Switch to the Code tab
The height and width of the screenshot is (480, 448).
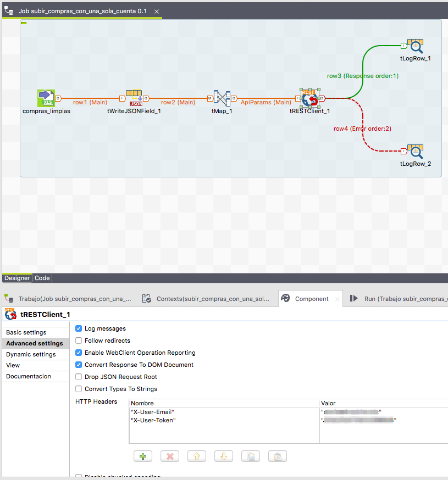42,278
